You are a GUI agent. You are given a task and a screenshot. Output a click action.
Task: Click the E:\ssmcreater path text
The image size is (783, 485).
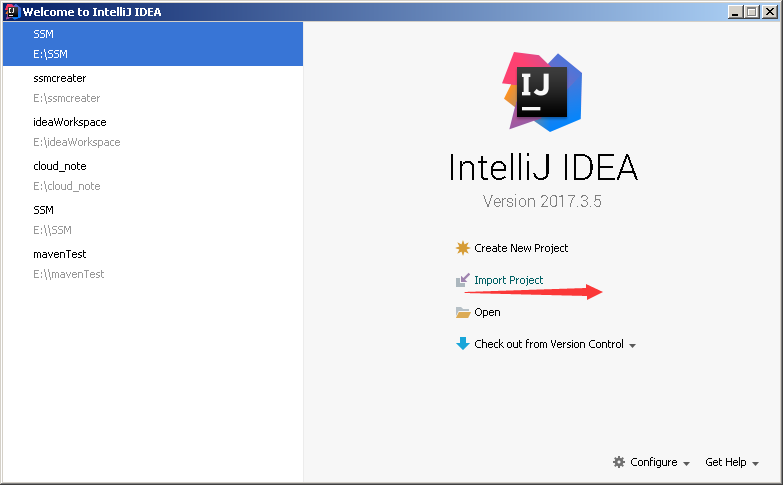pos(66,98)
